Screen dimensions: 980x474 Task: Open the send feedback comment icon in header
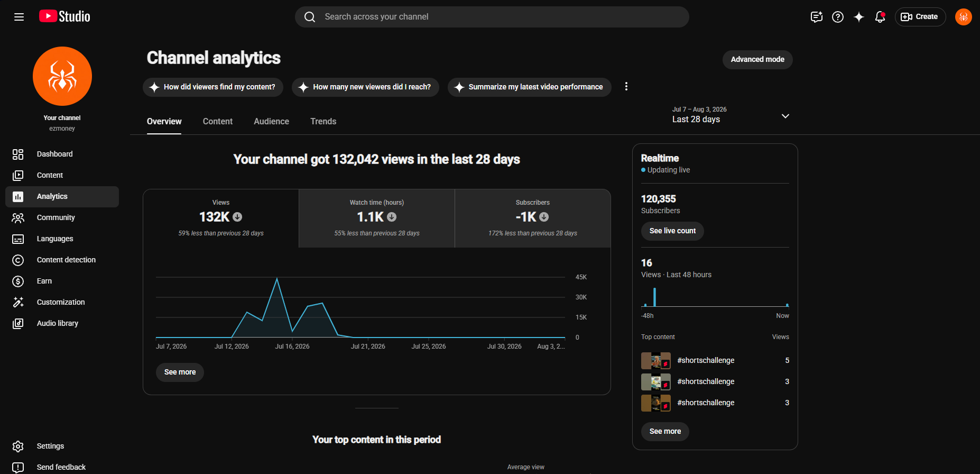(817, 17)
